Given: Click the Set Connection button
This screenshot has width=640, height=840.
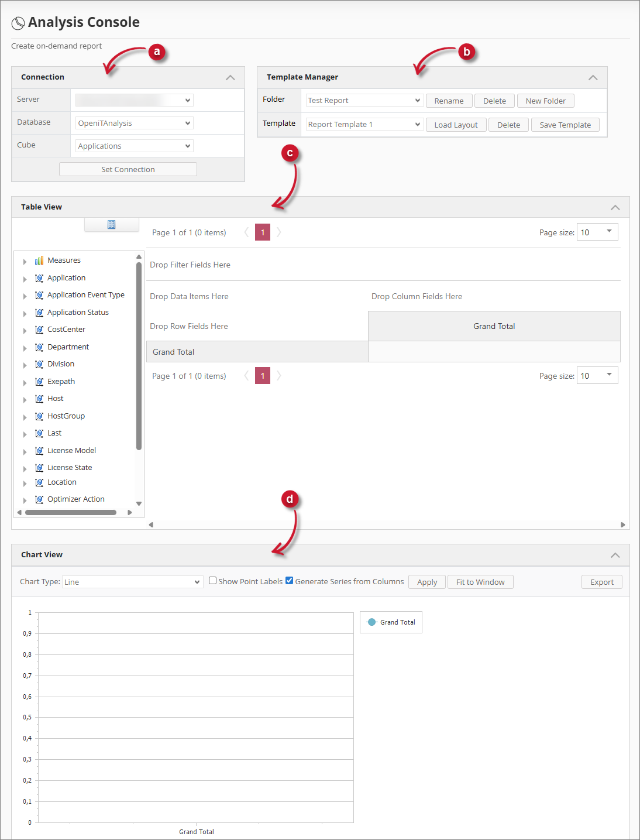Looking at the screenshot, I should click(x=128, y=169).
